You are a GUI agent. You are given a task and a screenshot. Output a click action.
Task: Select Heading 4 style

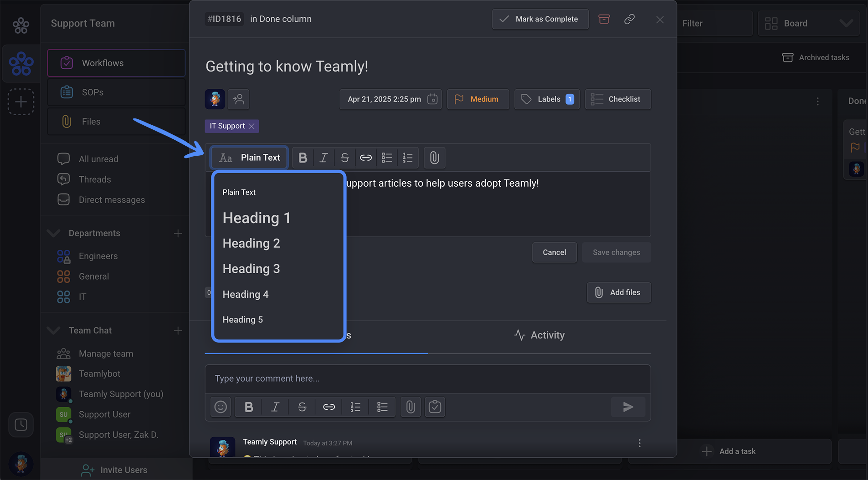pyautogui.click(x=246, y=294)
